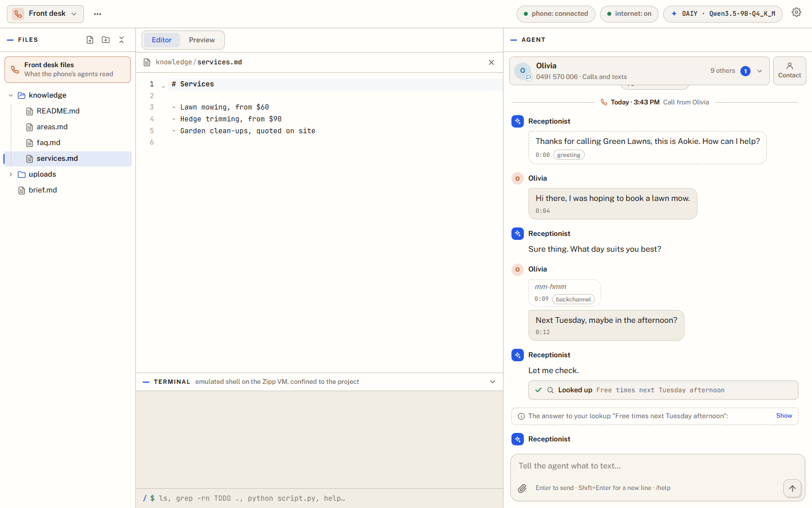Click the unread badge showing 1
Viewport: 812px width, 508px height.
click(x=745, y=71)
